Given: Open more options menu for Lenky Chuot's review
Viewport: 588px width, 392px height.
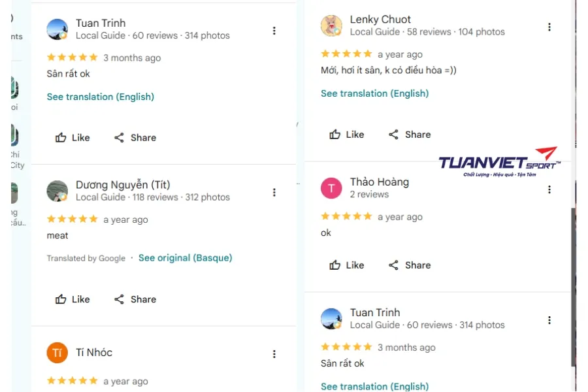Looking at the screenshot, I should pyautogui.click(x=549, y=27).
